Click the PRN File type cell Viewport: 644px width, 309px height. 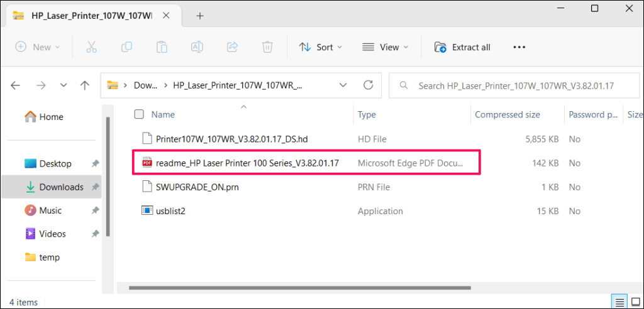tap(374, 187)
